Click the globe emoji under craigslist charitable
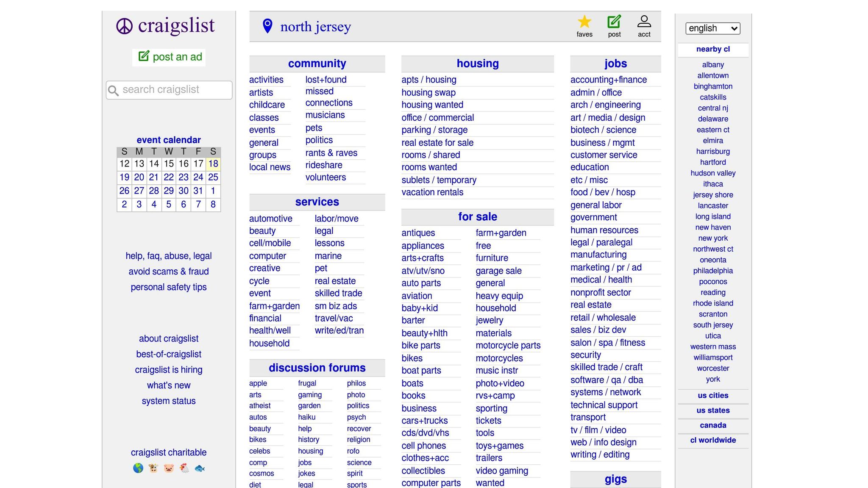The width and height of the screenshot is (868, 488). 138,468
